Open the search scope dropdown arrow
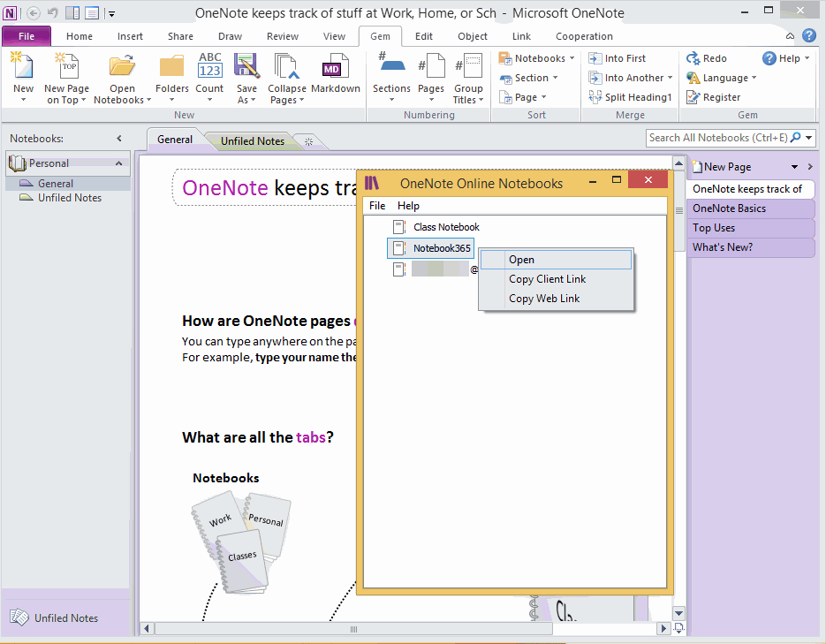Screen dimensions: 826x644 808,138
